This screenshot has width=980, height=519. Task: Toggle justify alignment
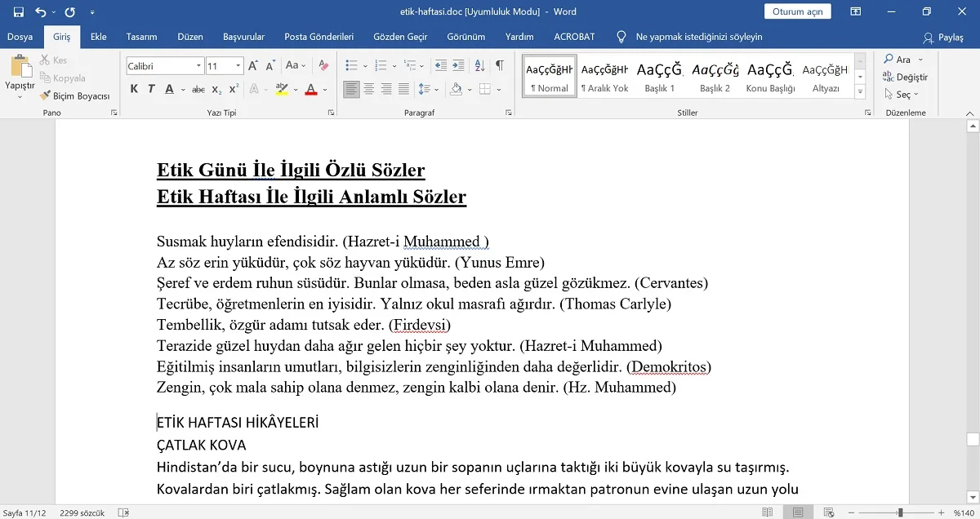click(x=403, y=90)
